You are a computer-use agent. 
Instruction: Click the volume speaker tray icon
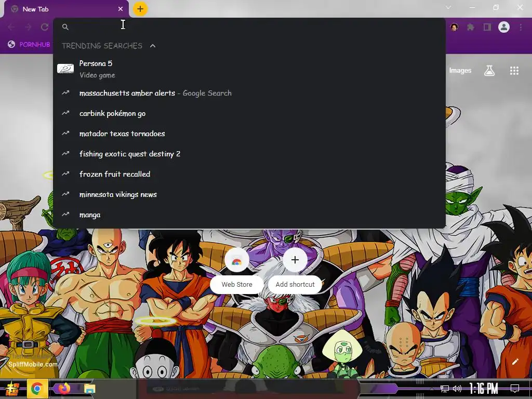tap(457, 389)
